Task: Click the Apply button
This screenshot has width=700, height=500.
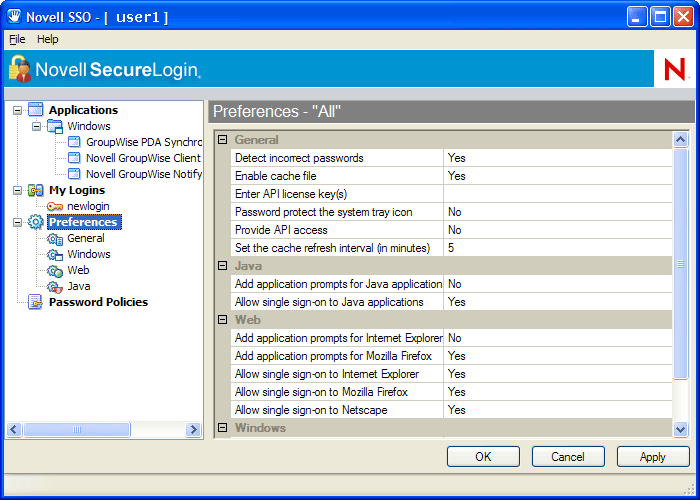Action: tap(653, 457)
